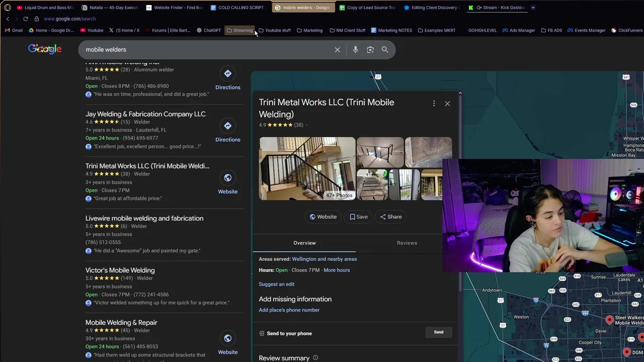This screenshot has width=644, height=362.
Task: Switch to Copy of Lead Source Tracker tab
Action: pyautogui.click(x=367, y=8)
